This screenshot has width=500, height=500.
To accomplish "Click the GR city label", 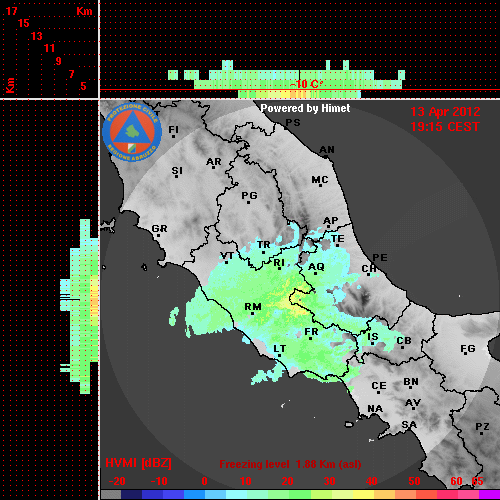I will click(x=159, y=229).
